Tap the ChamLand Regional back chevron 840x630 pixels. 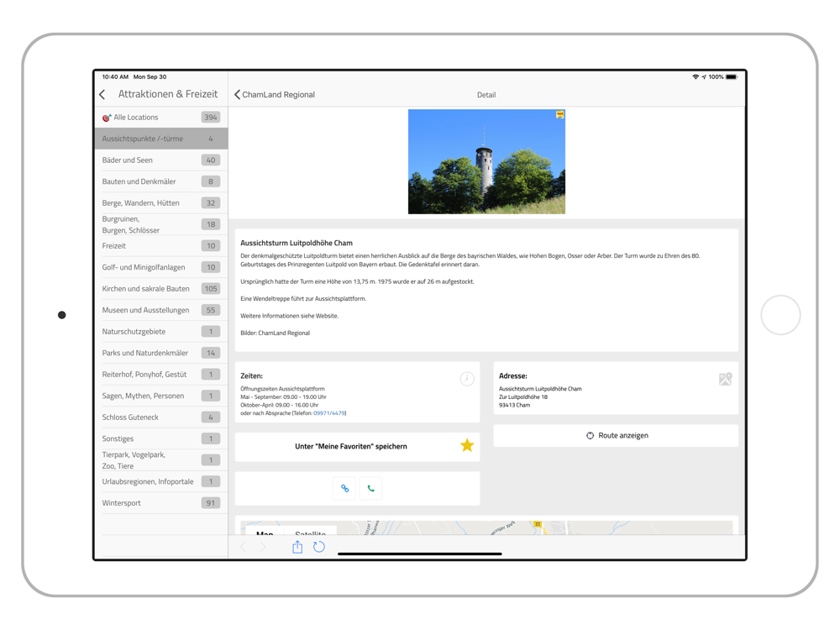pyautogui.click(x=238, y=94)
